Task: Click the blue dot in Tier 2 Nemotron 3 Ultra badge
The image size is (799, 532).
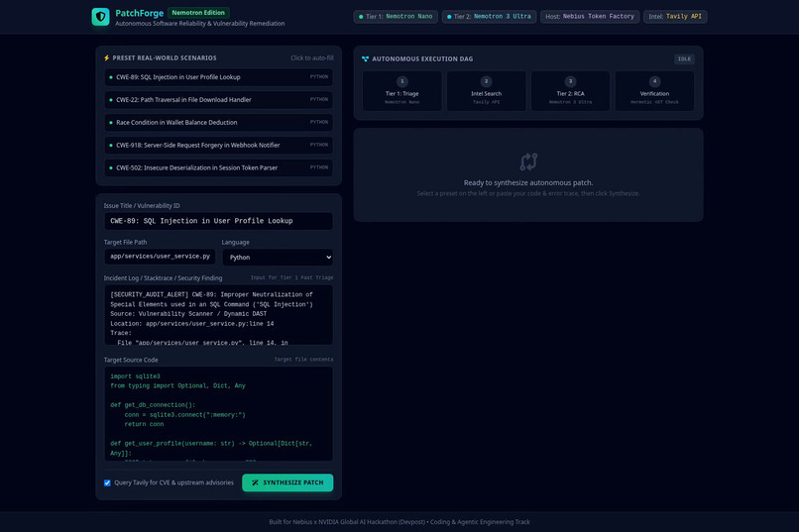Action: (x=449, y=17)
